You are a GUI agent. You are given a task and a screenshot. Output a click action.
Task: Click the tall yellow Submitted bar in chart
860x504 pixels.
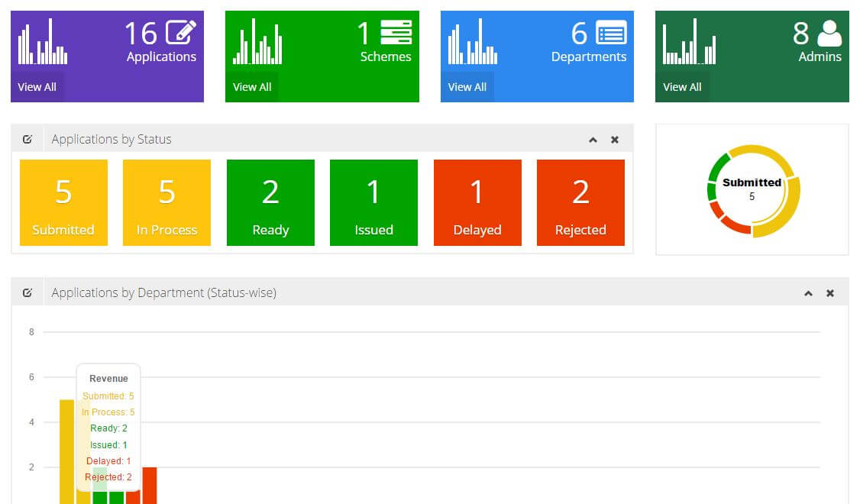(66, 451)
